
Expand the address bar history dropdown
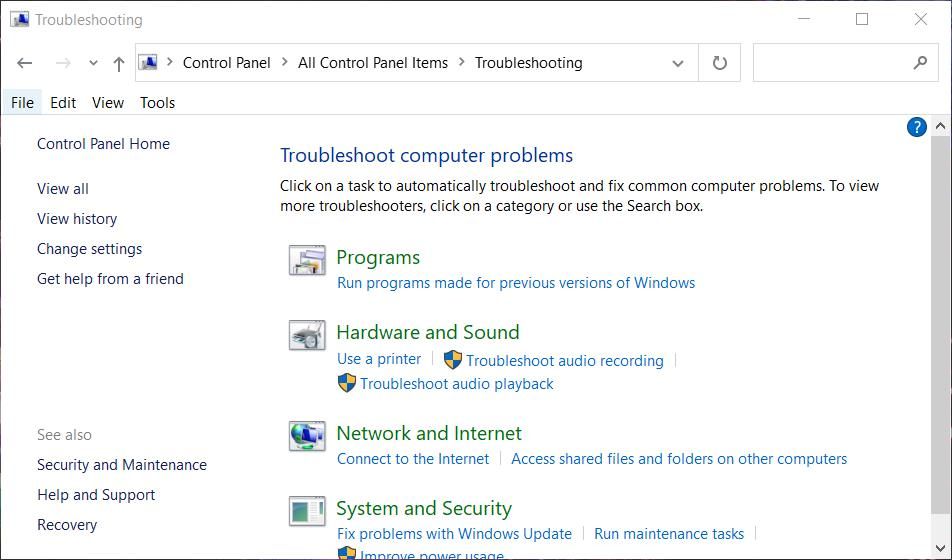coord(677,63)
